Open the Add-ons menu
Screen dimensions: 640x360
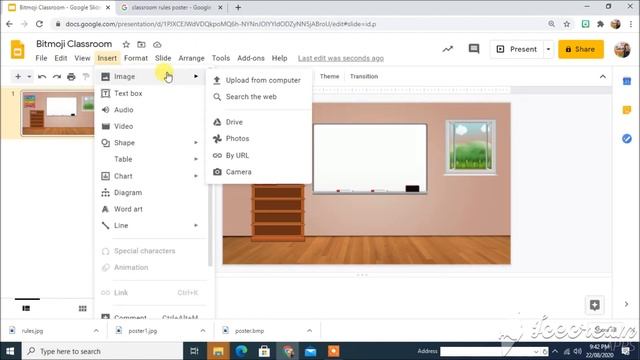pos(251,58)
